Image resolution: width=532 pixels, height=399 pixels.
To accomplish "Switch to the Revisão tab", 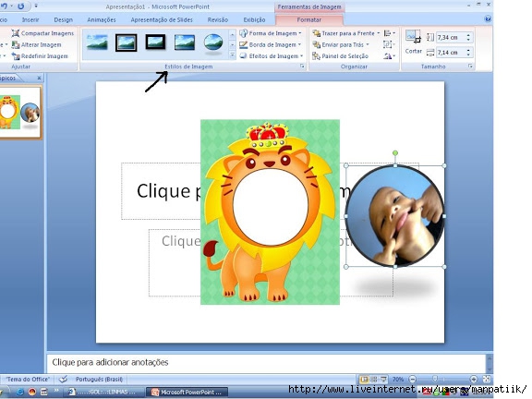I will tap(218, 19).
